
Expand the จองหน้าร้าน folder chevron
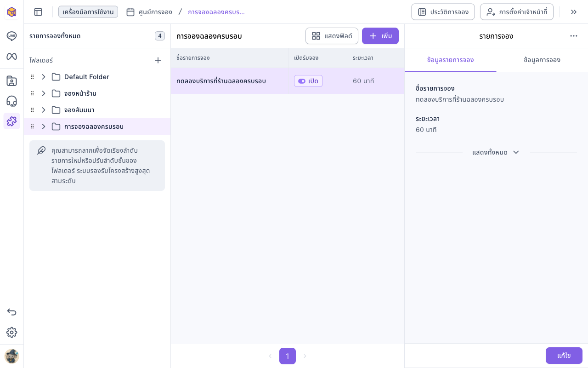coord(44,93)
